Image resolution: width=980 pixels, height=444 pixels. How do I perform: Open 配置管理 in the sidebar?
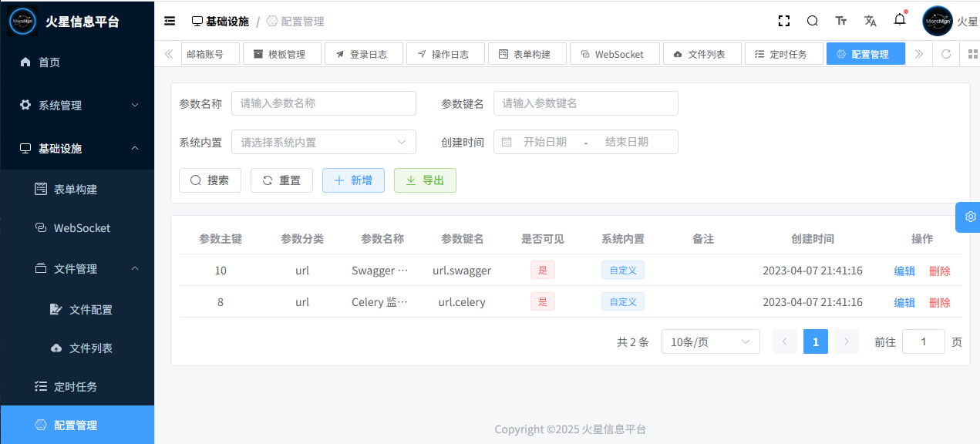click(x=77, y=425)
